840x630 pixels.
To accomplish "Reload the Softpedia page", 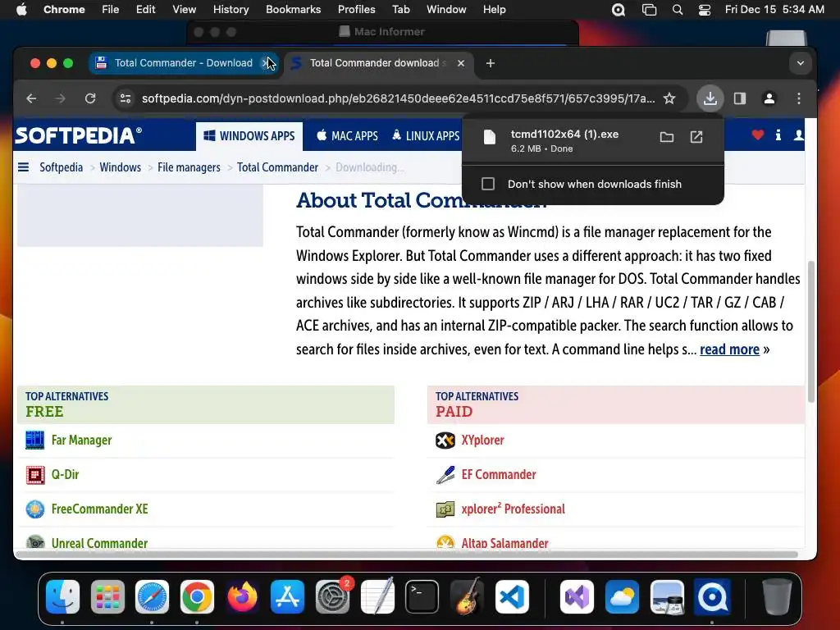I will coord(90,98).
